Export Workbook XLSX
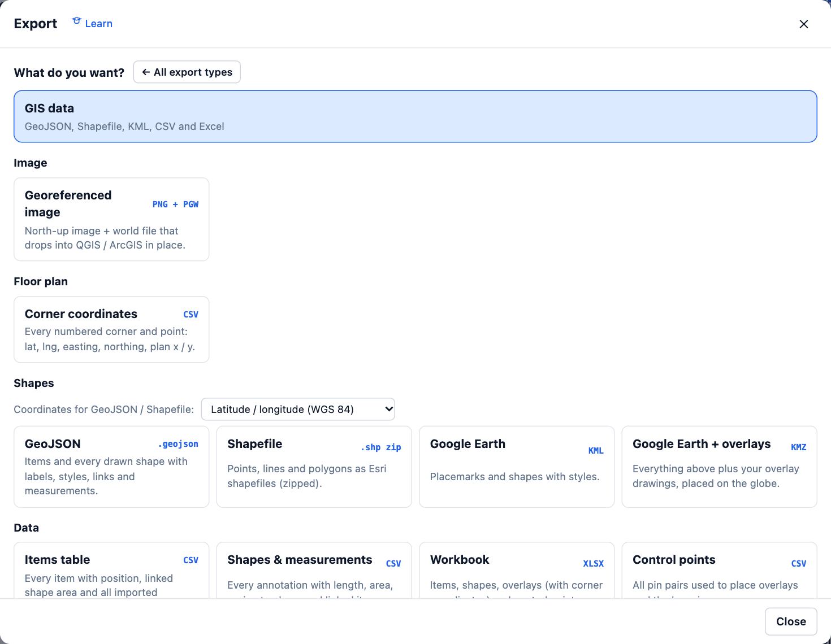 pos(517,571)
